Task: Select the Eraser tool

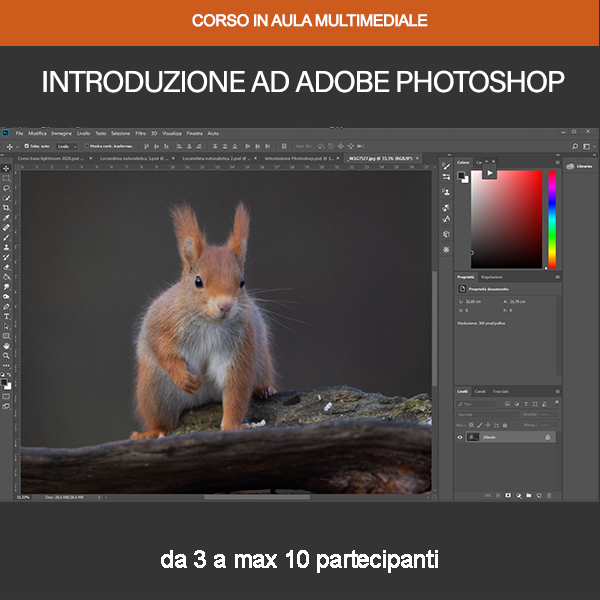Action: (6, 267)
